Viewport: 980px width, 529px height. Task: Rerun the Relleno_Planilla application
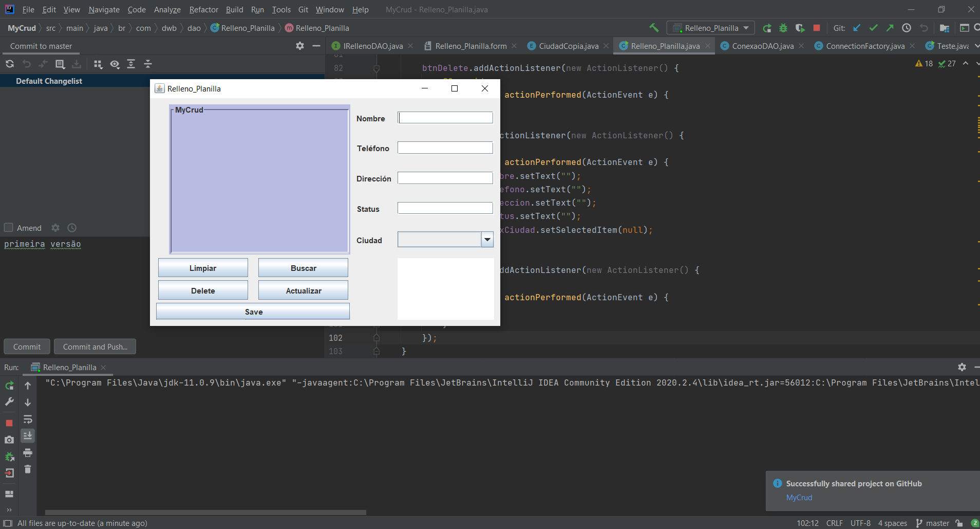tap(9, 386)
